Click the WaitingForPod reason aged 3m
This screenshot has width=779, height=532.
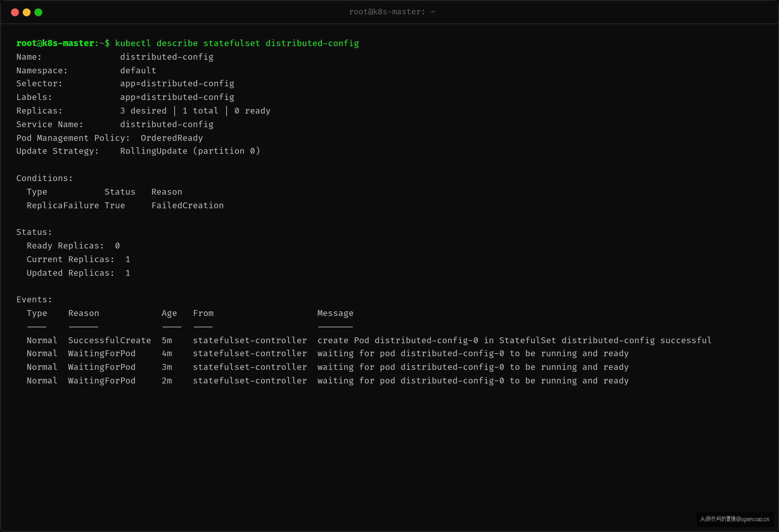pos(102,367)
